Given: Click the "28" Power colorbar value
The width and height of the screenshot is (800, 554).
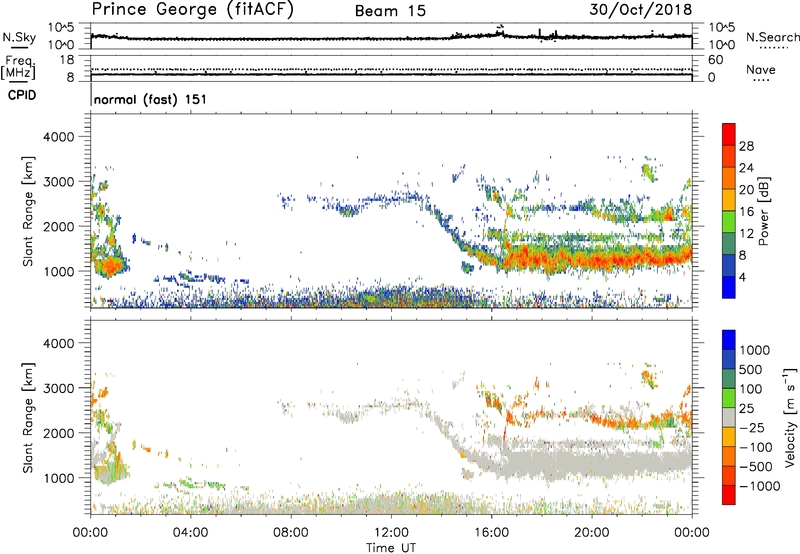Looking at the screenshot, I should 746,146.
